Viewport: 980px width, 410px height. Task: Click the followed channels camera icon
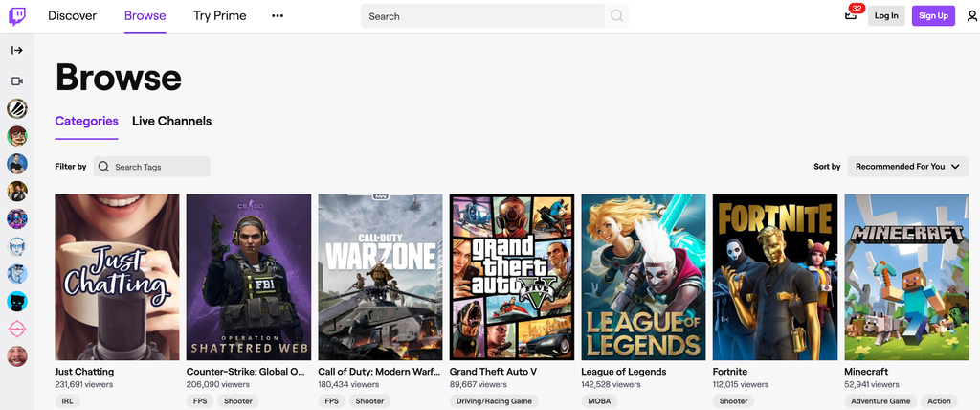click(17, 81)
